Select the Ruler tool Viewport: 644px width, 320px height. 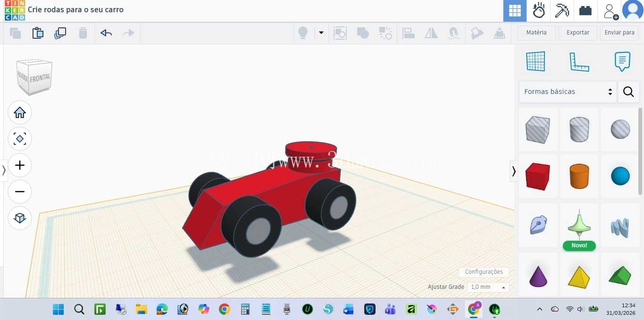(579, 61)
